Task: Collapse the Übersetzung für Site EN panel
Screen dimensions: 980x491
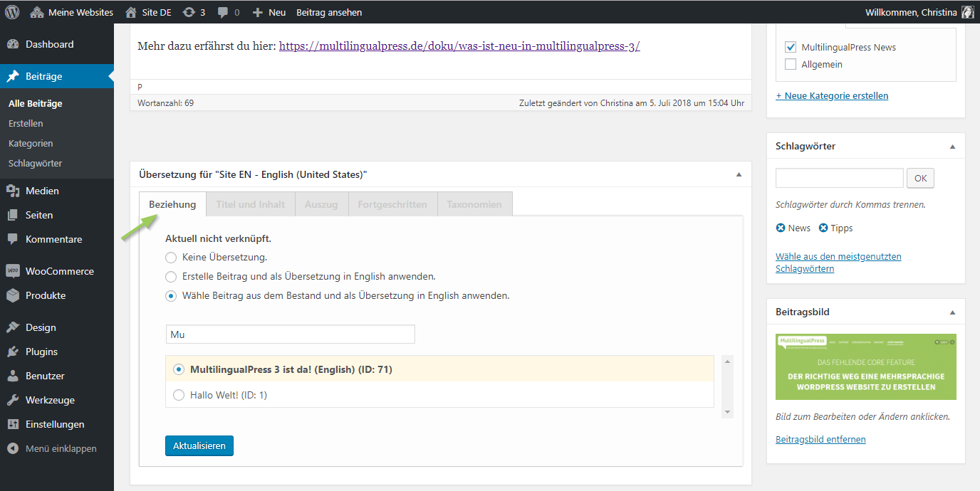Action: pos(739,174)
